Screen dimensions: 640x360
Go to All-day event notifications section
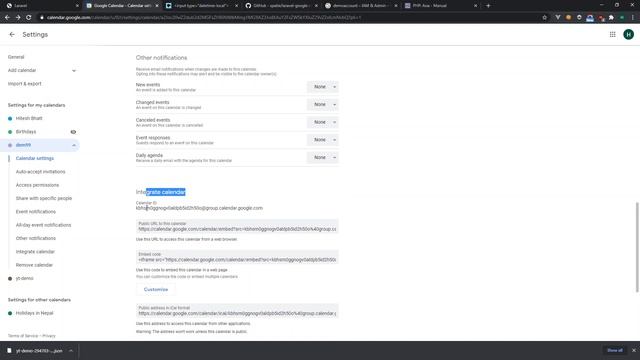[43, 225]
